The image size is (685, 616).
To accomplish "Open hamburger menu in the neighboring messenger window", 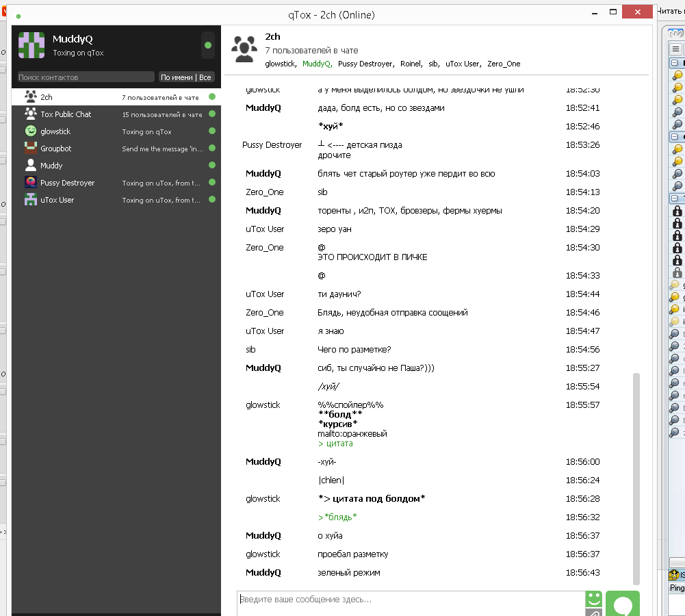I will (675, 49).
